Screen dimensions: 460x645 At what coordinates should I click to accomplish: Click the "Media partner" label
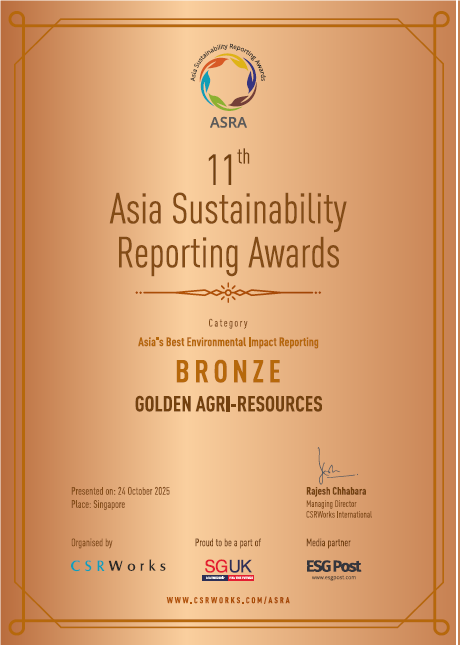328,543
